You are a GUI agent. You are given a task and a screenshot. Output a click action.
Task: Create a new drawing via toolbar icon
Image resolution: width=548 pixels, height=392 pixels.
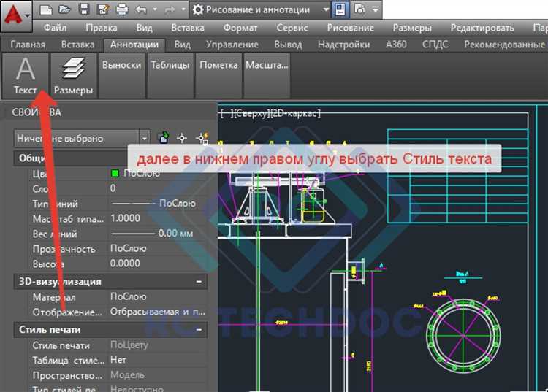point(46,9)
